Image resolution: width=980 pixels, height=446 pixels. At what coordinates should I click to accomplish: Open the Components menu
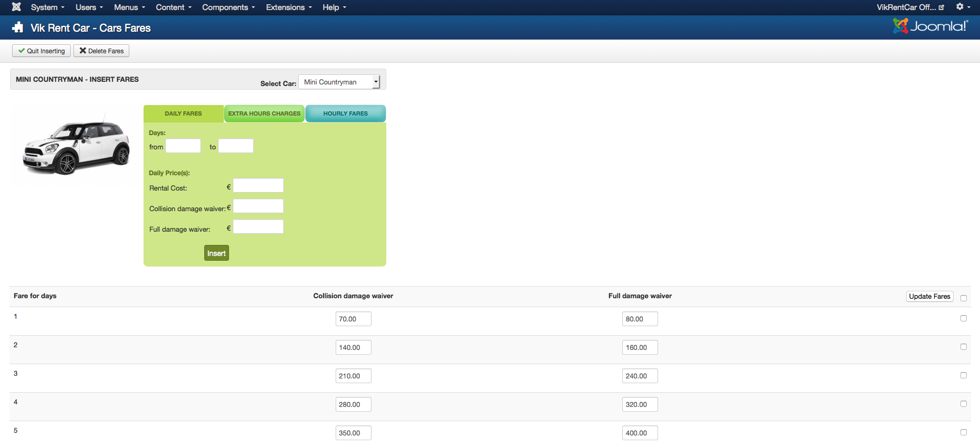229,7
